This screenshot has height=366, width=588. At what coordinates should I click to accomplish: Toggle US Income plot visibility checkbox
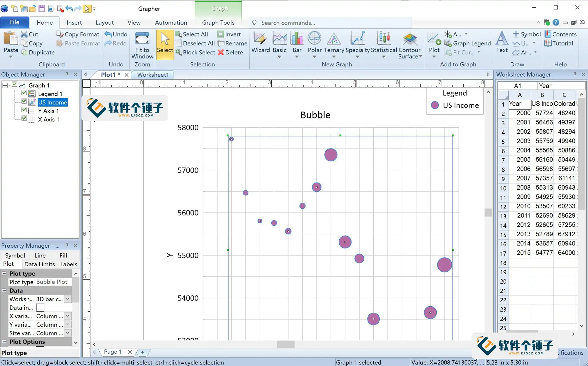24,102
